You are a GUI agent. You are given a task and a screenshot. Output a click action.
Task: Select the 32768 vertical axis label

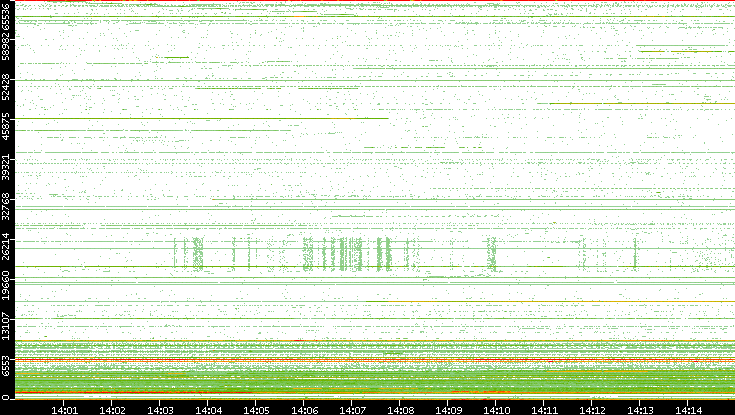click(7, 207)
